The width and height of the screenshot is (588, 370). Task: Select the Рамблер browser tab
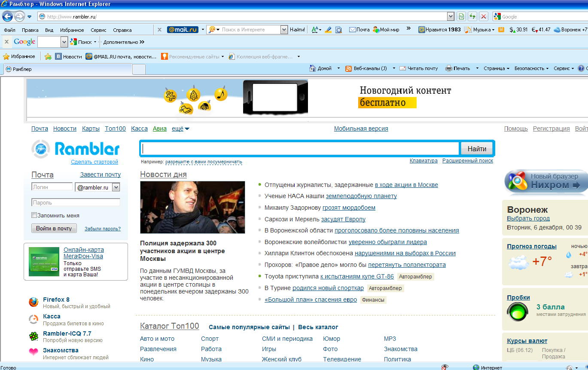tap(67, 69)
